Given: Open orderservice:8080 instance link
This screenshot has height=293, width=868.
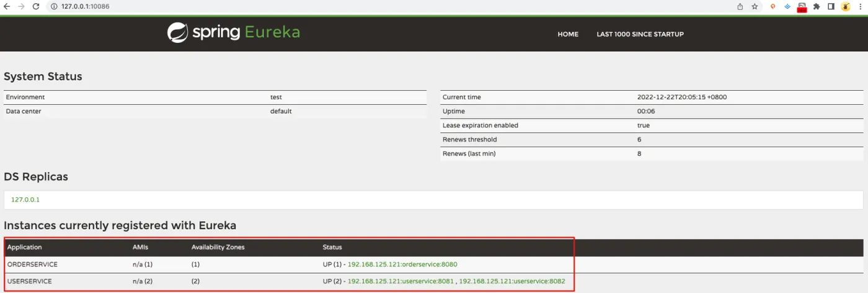Looking at the screenshot, I should 402,264.
